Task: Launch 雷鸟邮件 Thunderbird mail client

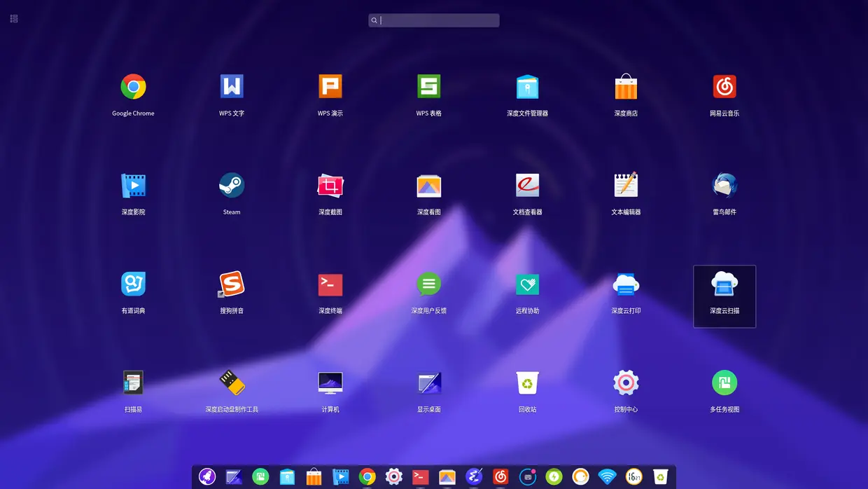Action: coord(724,186)
